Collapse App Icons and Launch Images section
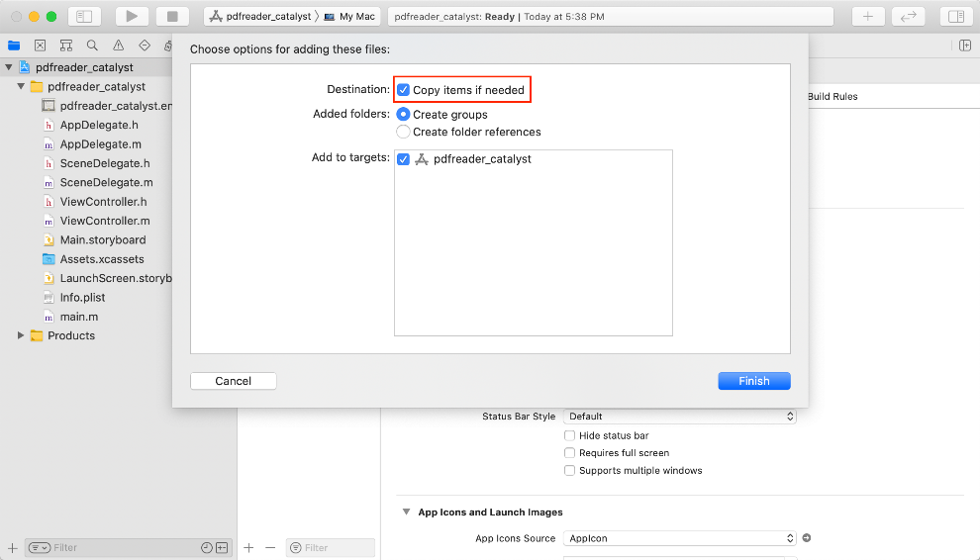The height and width of the screenshot is (560, 980). click(x=406, y=513)
